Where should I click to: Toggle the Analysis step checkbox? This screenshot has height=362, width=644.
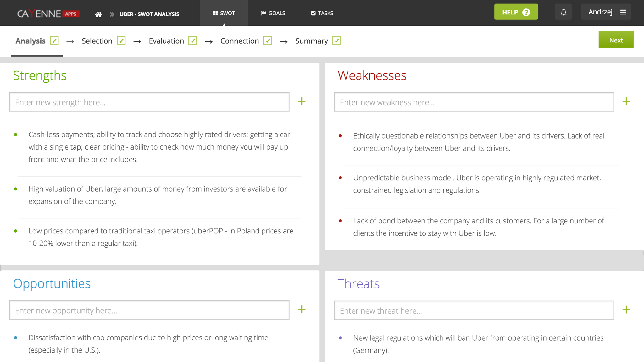[x=54, y=41]
